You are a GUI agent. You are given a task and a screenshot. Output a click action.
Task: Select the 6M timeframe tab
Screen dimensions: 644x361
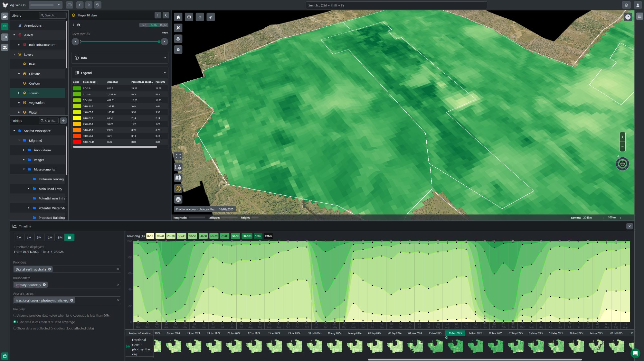39,237
